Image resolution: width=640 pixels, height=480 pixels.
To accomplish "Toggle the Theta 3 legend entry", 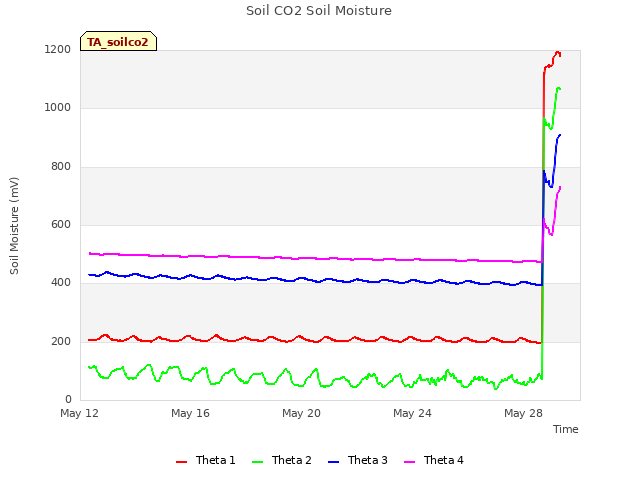I will pos(358,460).
